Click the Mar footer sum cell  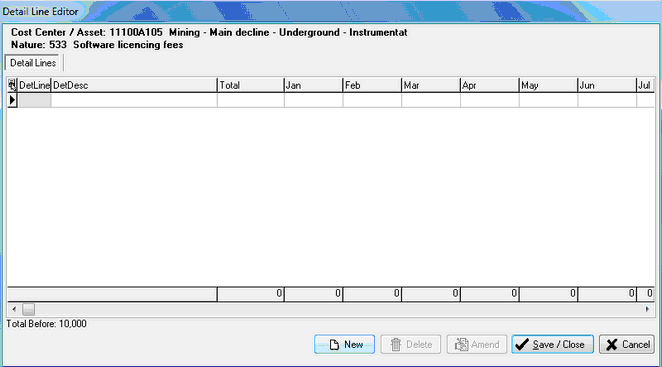(431, 294)
